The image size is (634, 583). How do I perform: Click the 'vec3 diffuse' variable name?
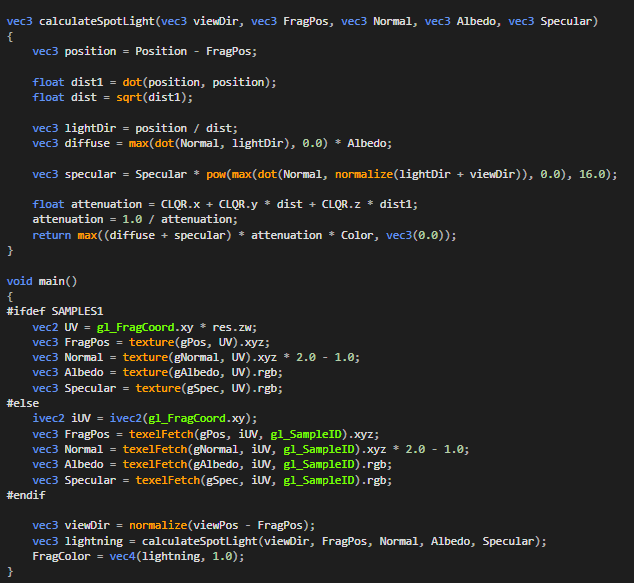click(87, 144)
